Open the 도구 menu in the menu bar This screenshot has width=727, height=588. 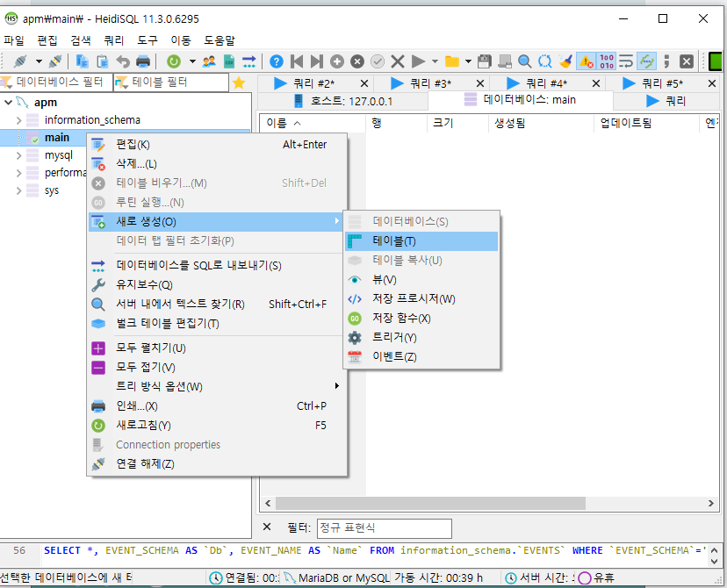pos(148,40)
